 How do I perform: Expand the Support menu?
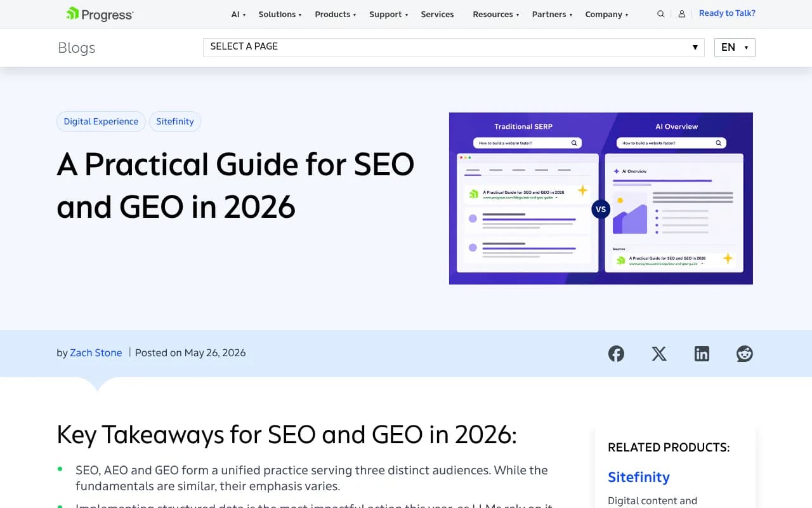388,14
